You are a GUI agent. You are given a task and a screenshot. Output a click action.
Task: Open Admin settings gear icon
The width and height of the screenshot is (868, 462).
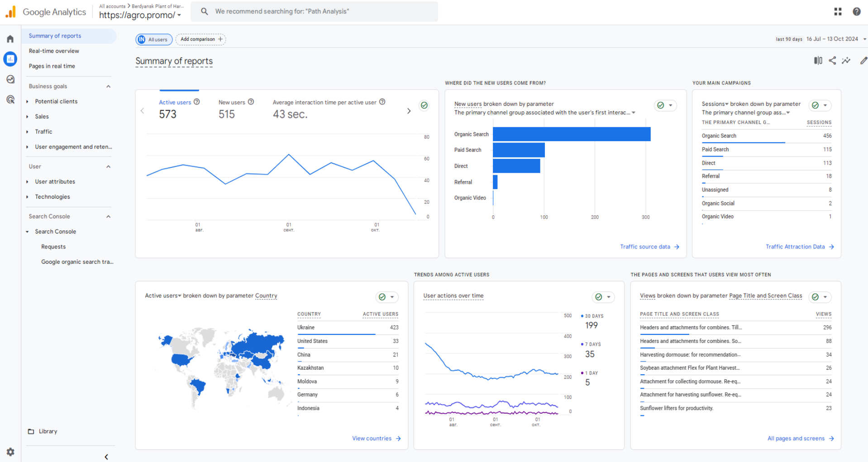click(x=10, y=452)
